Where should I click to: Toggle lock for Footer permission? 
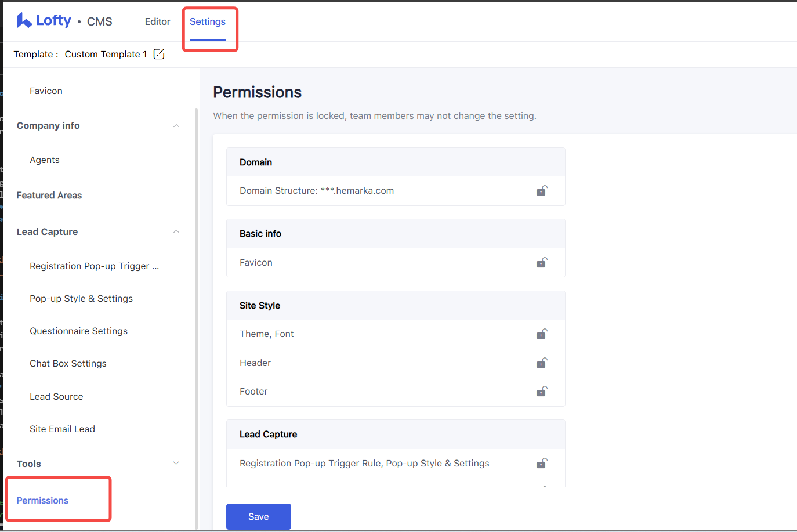(x=541, y=392)
